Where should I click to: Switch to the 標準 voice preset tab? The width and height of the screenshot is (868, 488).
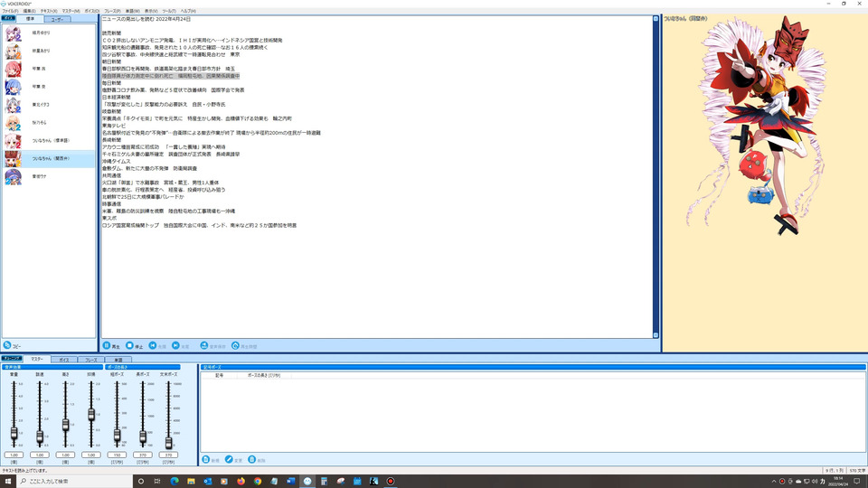pos(30,19)
